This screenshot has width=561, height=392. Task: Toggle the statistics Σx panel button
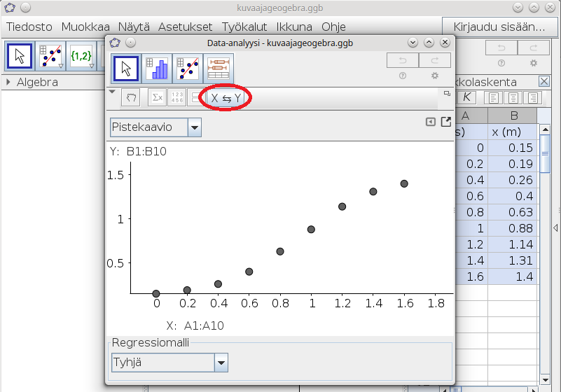click(158, 98)
